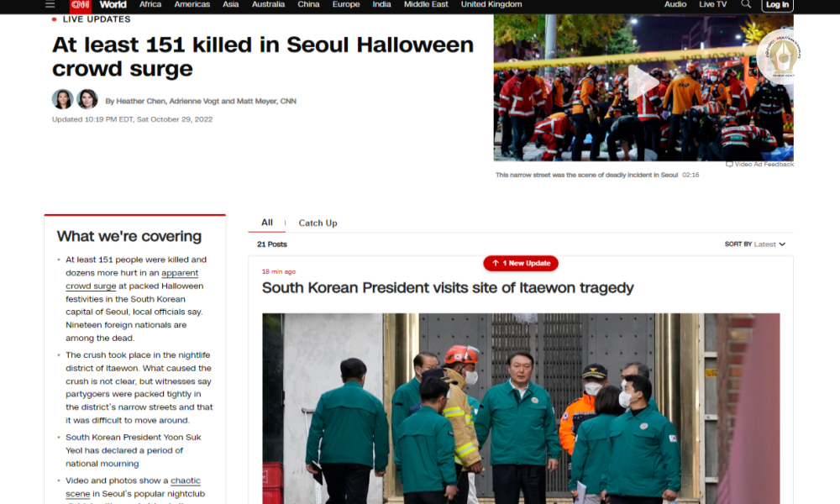This screenshot has width=840, height=504.
Task: Open the chaotic scene link
Action: (x=186, y=480)
